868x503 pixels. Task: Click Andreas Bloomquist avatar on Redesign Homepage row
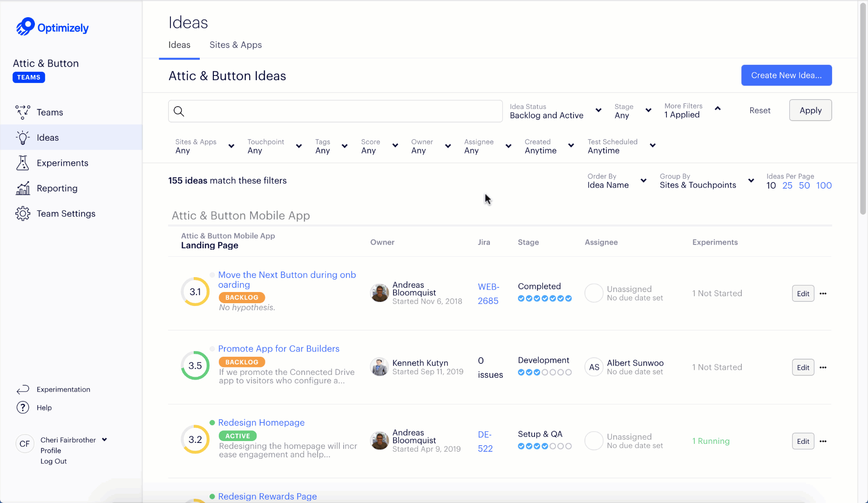(x=380, y=441)
